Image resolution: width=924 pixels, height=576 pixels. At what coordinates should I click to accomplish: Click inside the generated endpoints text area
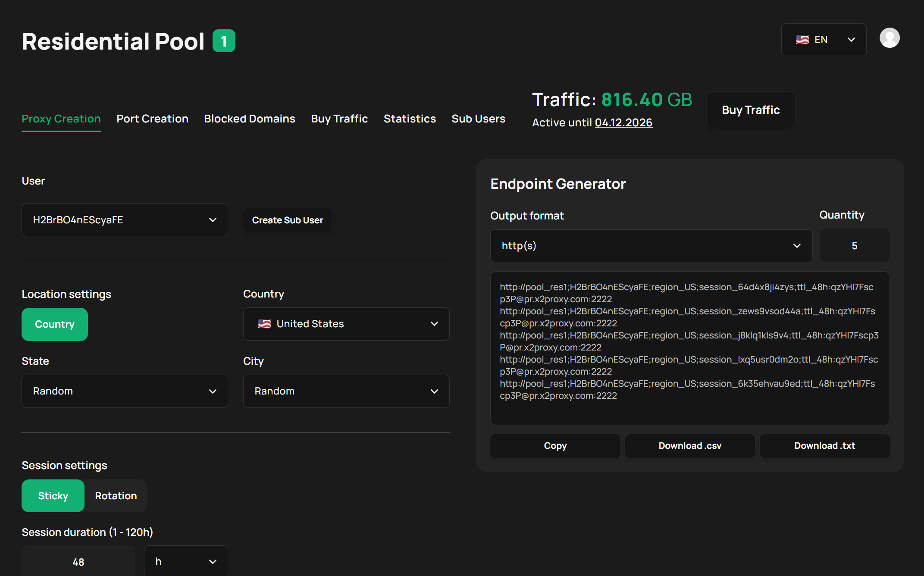click(690, 348)
